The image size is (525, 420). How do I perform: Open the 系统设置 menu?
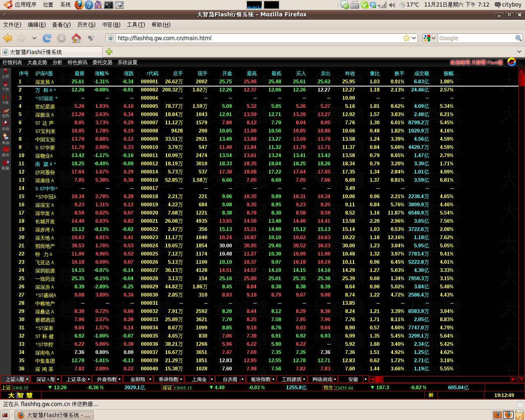(128, 62)
